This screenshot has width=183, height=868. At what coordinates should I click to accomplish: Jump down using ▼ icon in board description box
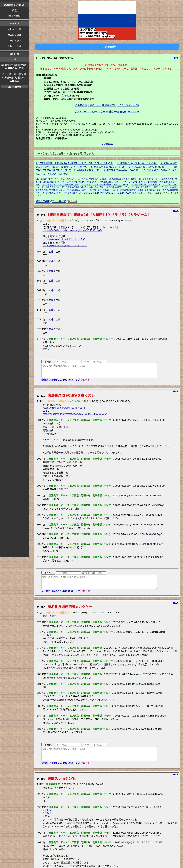pos(177,58)
